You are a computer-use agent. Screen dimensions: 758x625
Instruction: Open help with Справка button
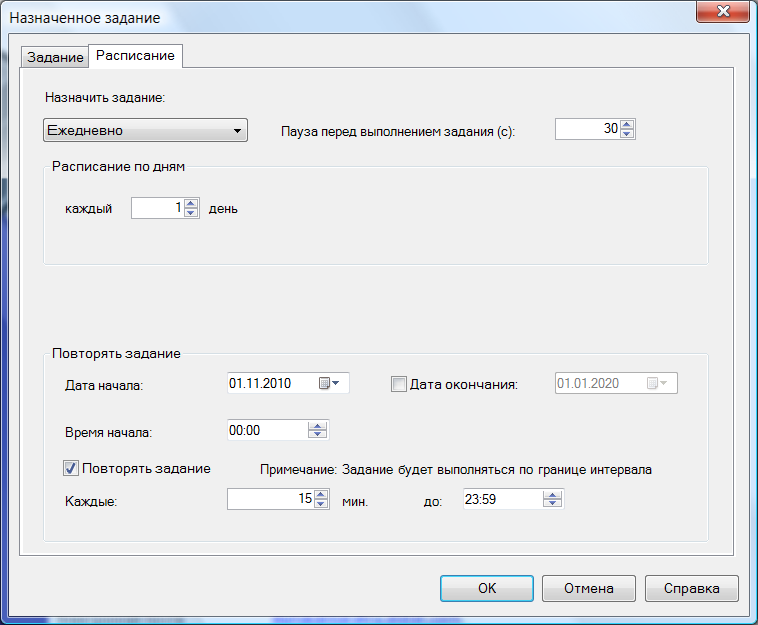(x=691, y=588)
